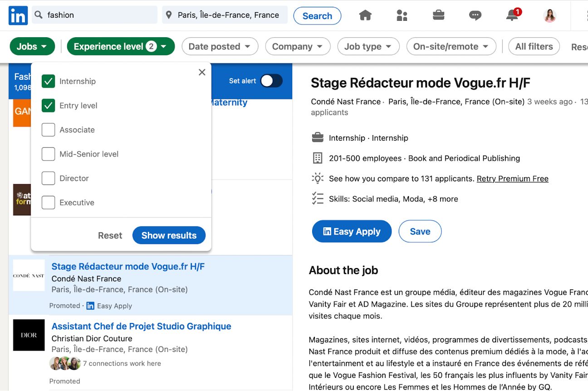Save the Vogue.fr job

(420, 231)
